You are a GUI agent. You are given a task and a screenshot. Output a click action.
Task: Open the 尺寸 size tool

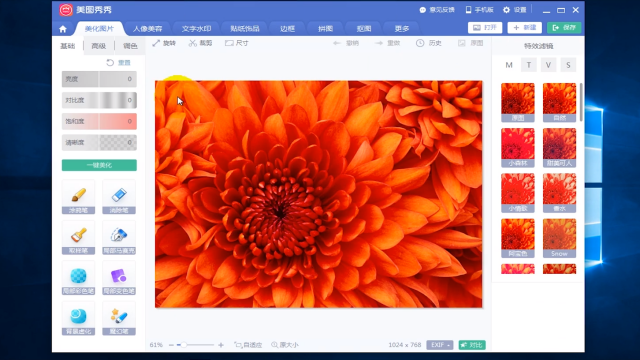[x=237, y=43]
